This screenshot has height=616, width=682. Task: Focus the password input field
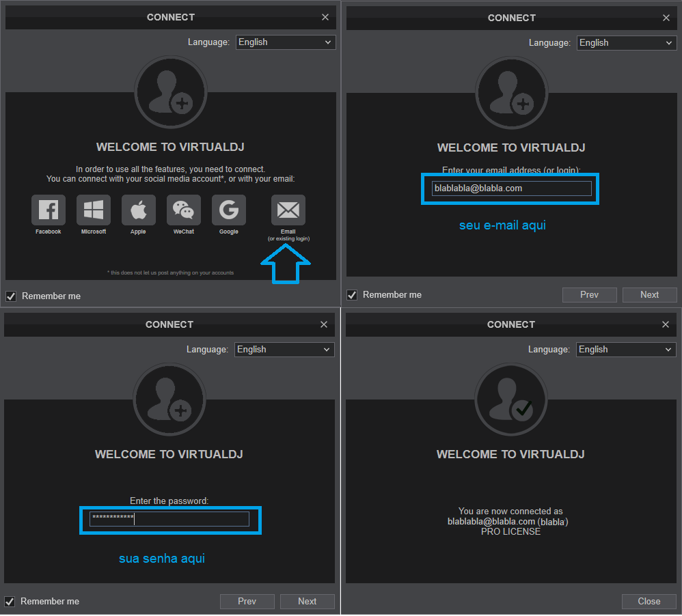tap(169, 519)
